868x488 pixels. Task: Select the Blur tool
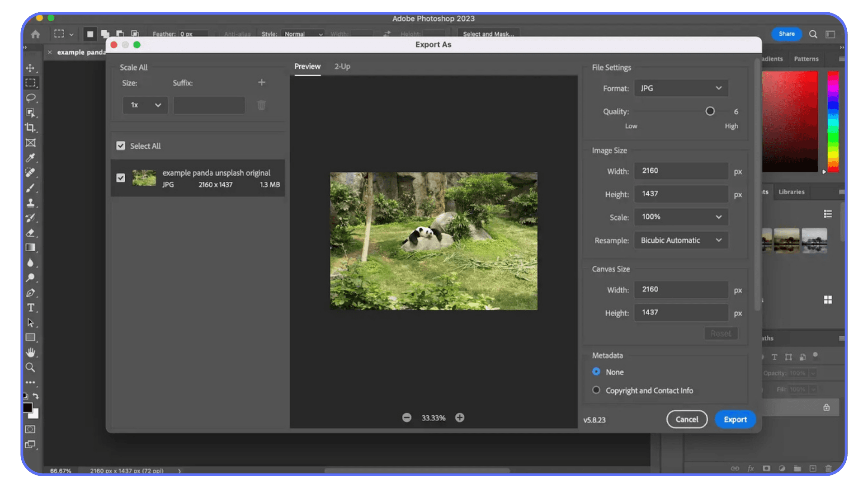tap(30, 263)
